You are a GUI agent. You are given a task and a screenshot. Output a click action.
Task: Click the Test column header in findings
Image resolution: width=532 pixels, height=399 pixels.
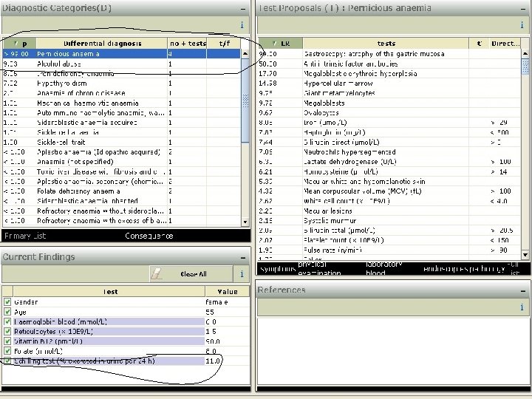click(x=109, y=291)
